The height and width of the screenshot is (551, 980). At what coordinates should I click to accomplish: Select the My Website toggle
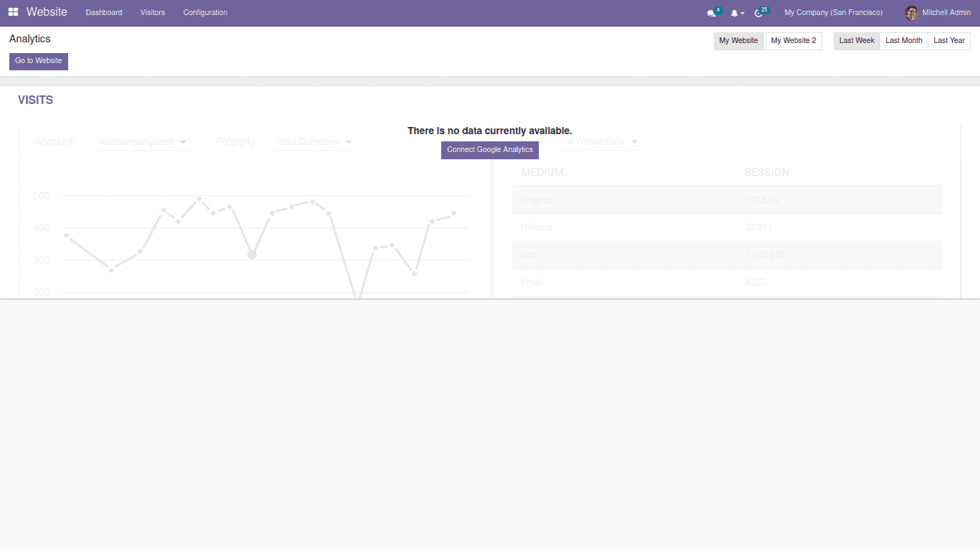click(738, 41)
